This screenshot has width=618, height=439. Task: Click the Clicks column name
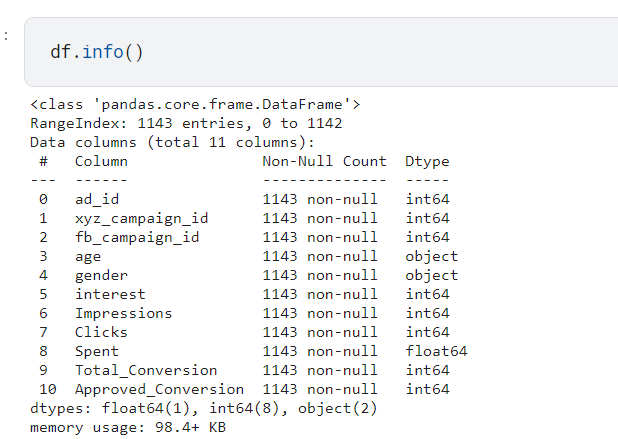point(101,332)
